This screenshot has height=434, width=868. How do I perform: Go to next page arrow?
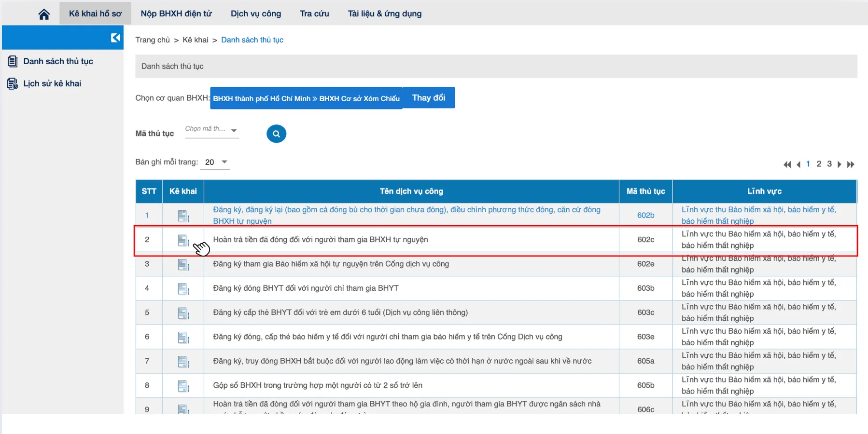pos(840,164)
